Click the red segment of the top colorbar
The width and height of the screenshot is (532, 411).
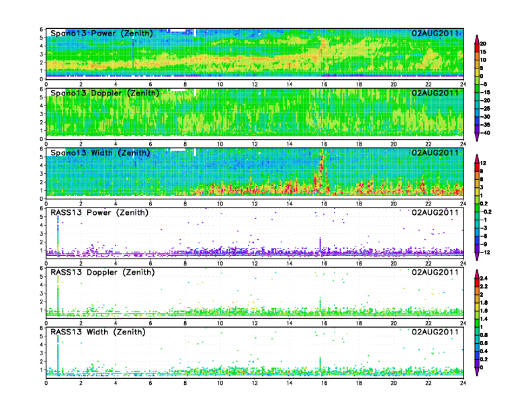click(x=477, y=48)
